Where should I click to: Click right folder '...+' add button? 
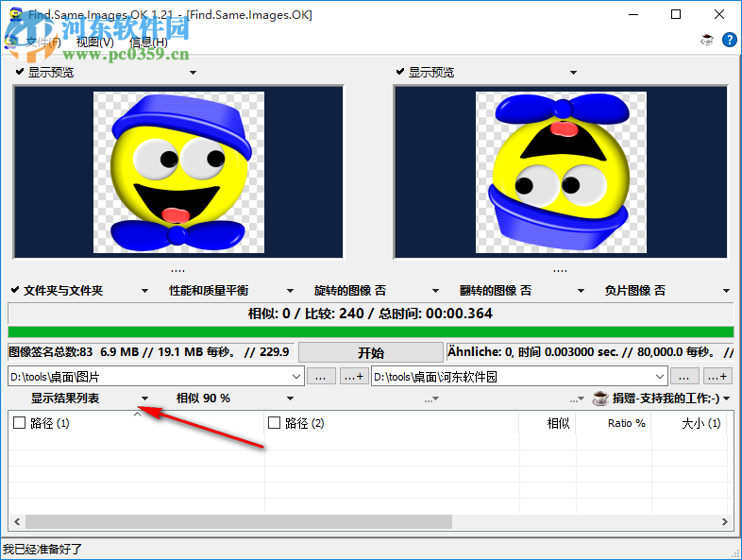click(717, 377)
